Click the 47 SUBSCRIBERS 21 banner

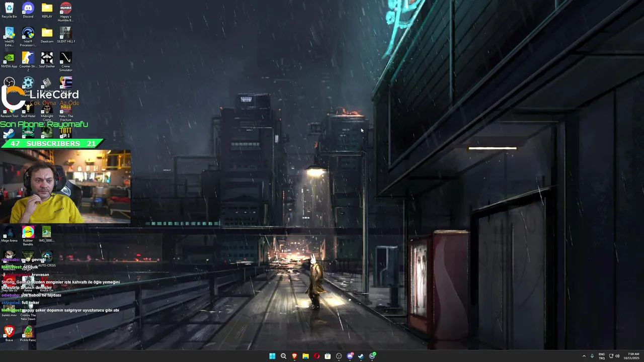coord(52,144)
